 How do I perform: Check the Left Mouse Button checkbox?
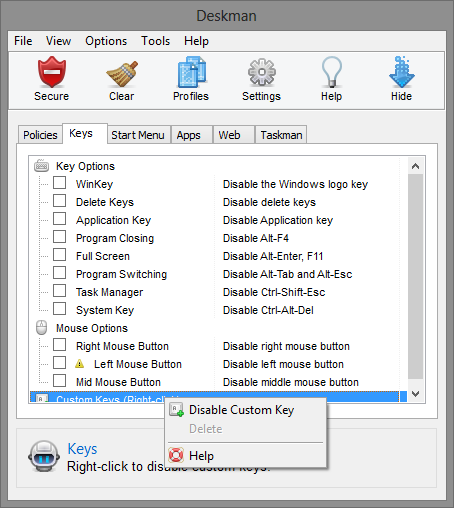click(59, 363)
